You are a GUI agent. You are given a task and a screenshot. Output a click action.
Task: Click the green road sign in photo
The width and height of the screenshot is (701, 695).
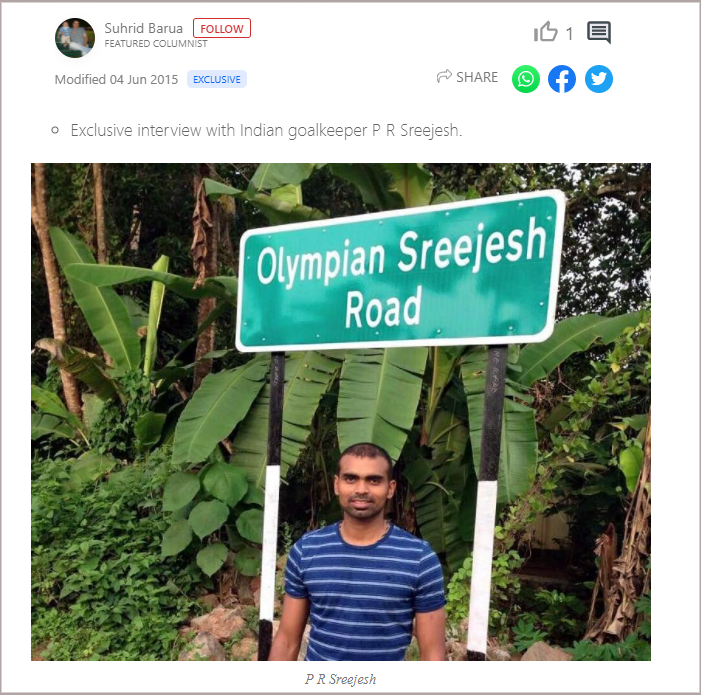point(400,271)
